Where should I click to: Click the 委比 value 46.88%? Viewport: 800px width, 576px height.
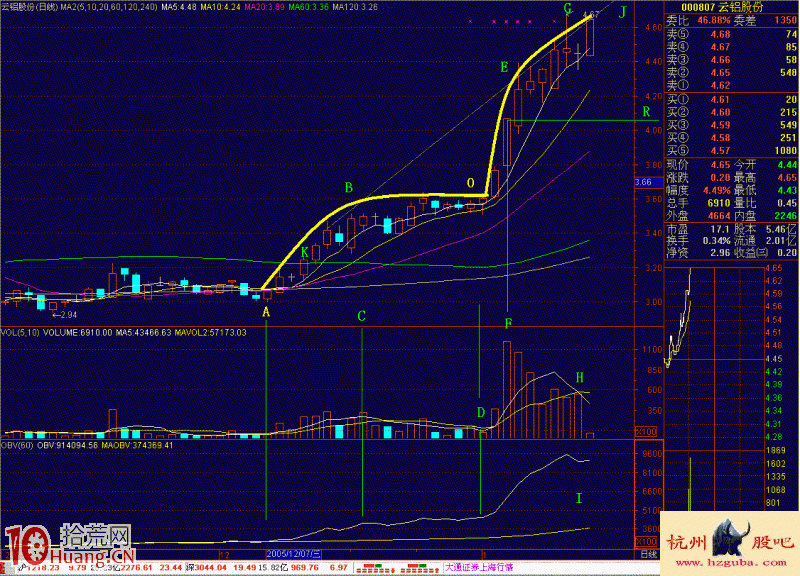[714, 20]
